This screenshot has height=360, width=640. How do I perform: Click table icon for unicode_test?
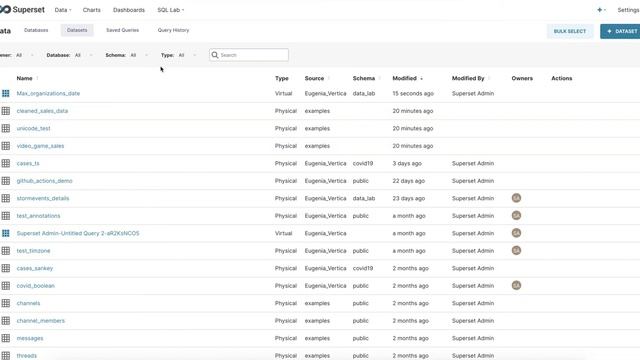tap(6, 128)
